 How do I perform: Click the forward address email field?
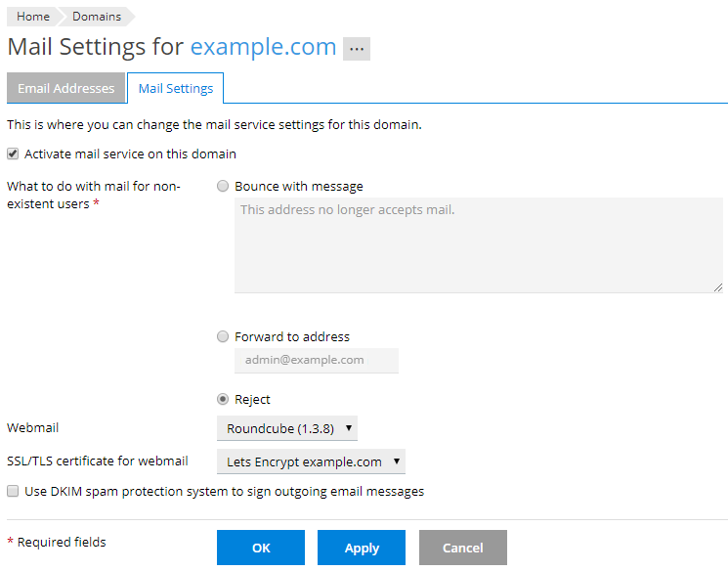point(316,360)
